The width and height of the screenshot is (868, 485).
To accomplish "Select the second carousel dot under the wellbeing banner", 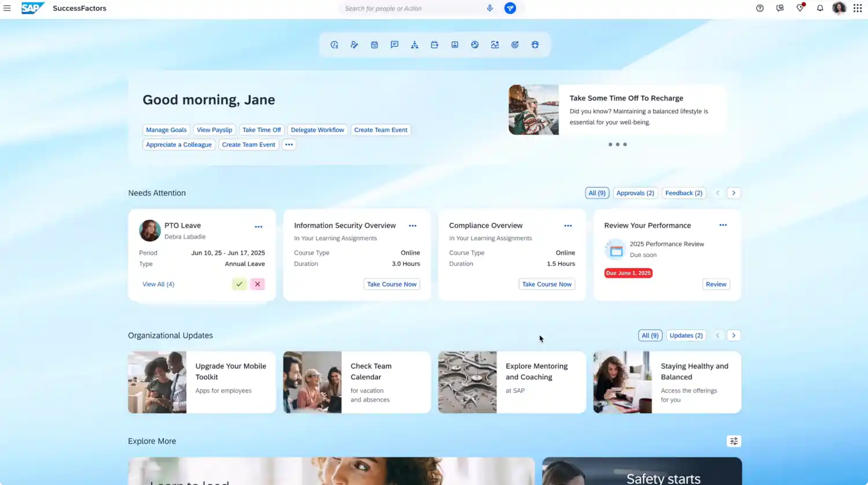I will coord(617,144).
